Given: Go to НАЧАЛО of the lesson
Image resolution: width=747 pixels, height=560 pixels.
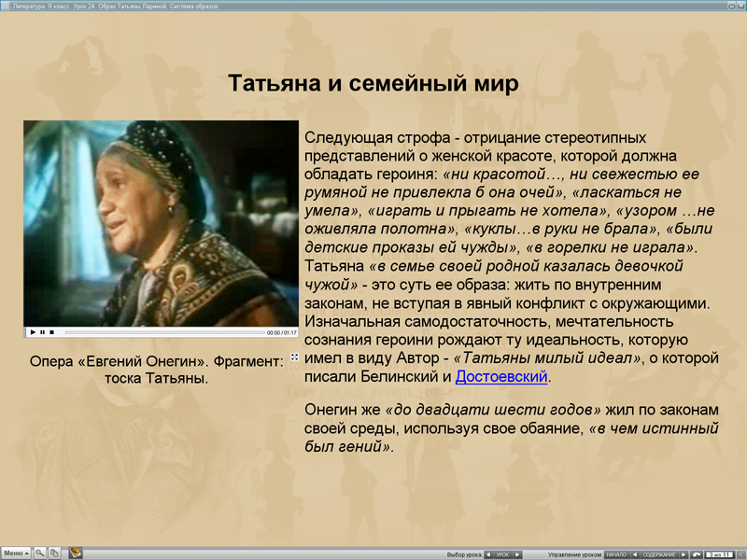Looking at the screenshot, I should pos(616,551).
